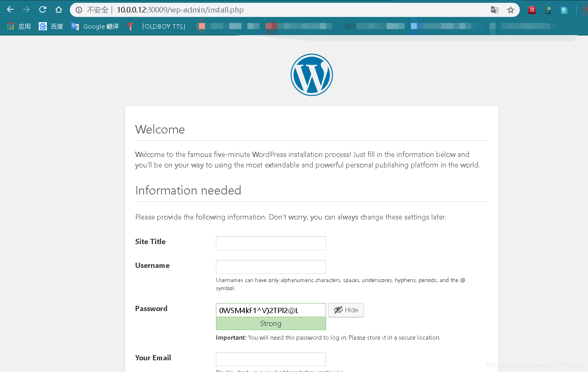Focus the Site Title input field

pos(271,243)
